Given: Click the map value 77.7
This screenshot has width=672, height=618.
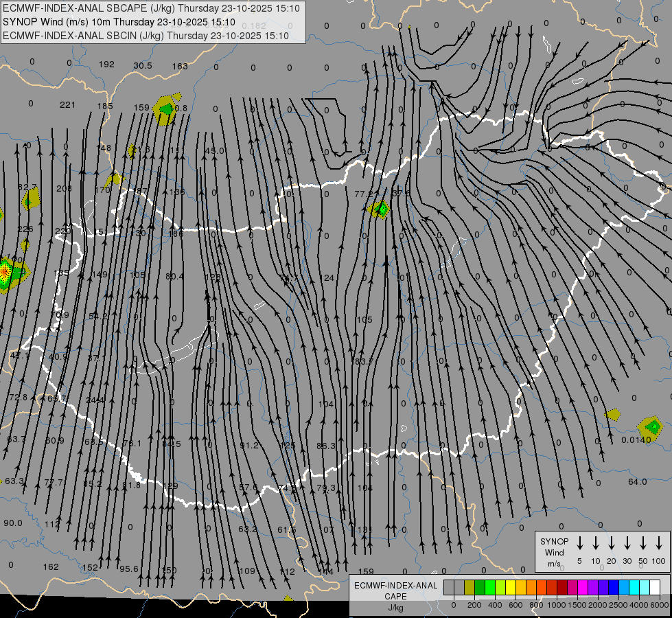Looking at the screenshot, I should [x=54, y=483].
